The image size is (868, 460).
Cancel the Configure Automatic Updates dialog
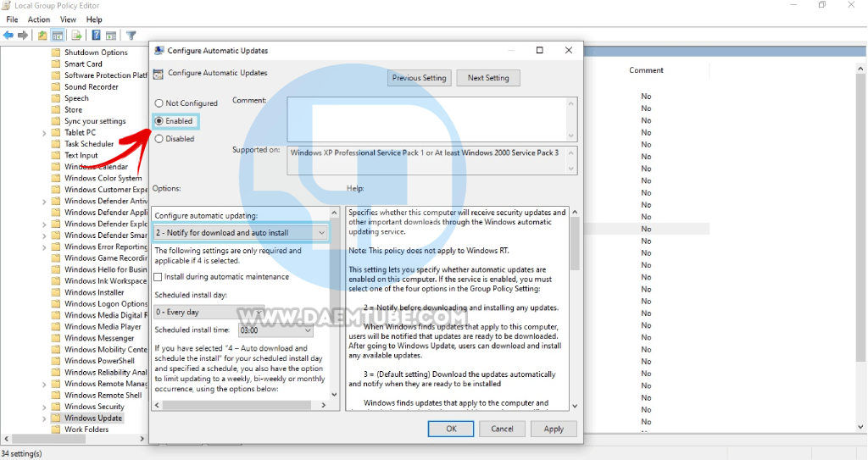coord(502,429)
